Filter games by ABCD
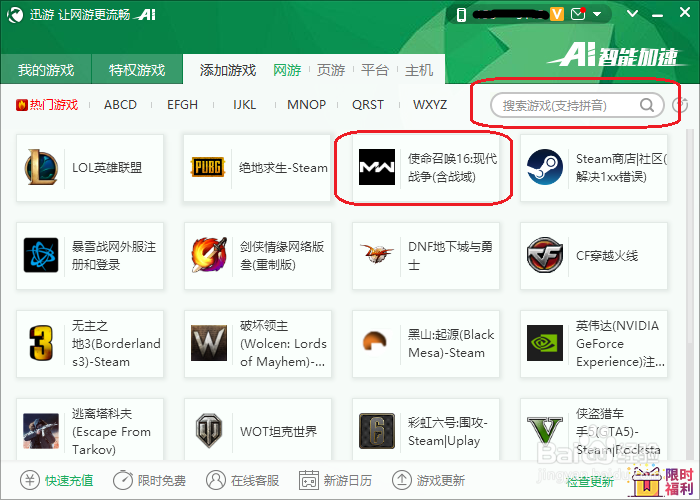The image size is (700, 500). point(121,105)
